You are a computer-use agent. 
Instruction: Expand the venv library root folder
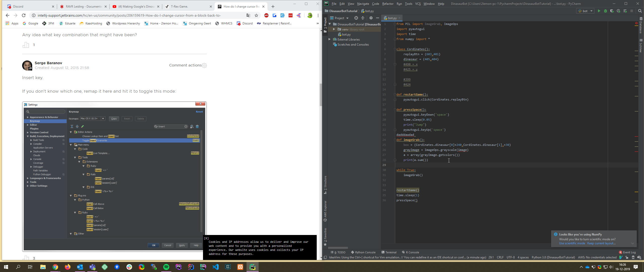tap(334, 29)
